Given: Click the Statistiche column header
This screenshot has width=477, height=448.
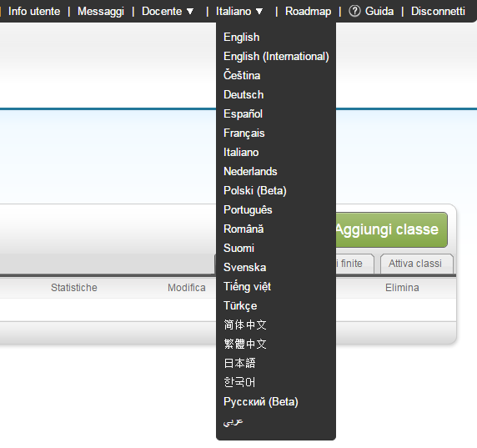Looking at the screenshot, I should pyautogui.click(x=74, y=288).
